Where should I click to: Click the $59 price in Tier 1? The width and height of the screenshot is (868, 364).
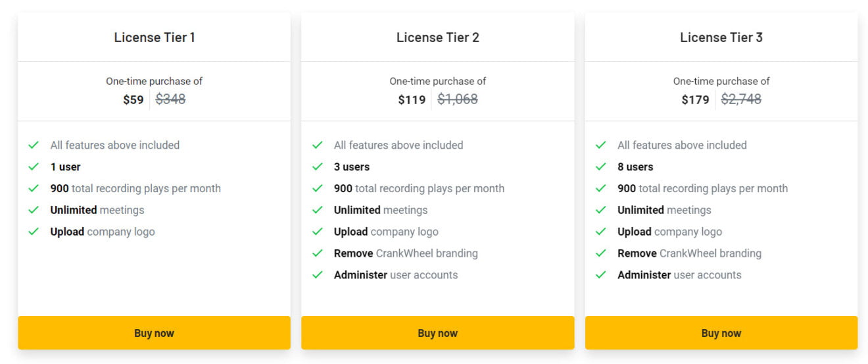pos(133,100)
